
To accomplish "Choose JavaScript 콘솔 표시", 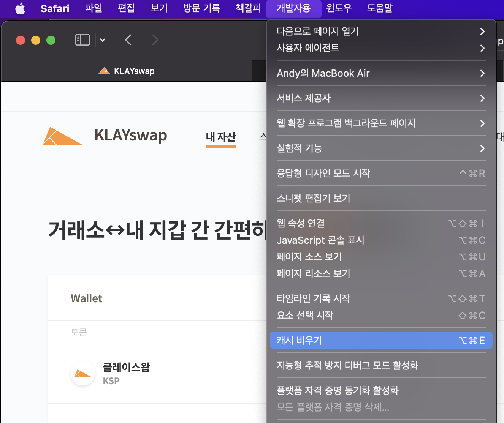I will click(381, 240).
